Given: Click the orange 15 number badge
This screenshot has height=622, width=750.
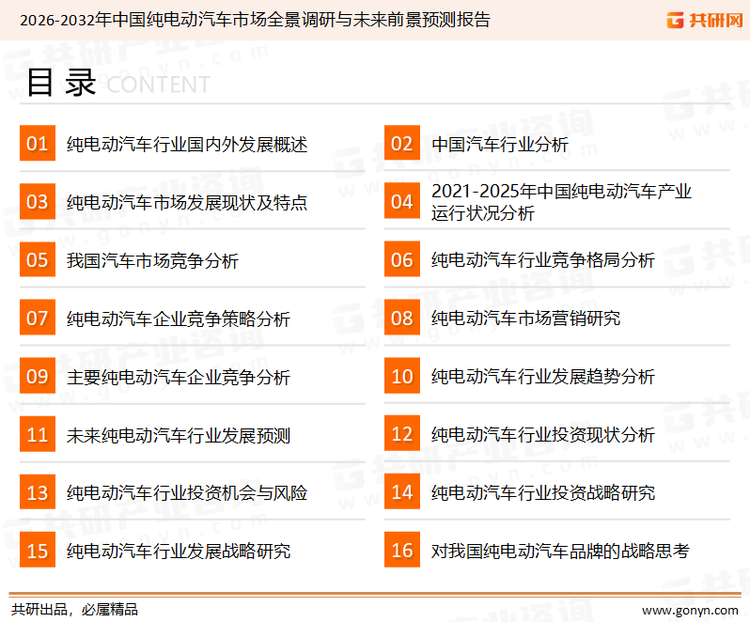Looking at the screenshot, I should click(x=37, y=550).
